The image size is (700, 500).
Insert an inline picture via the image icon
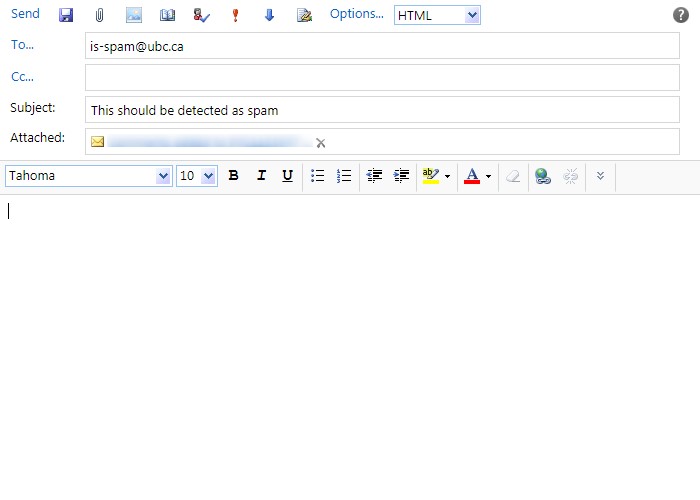coord(133,15)
